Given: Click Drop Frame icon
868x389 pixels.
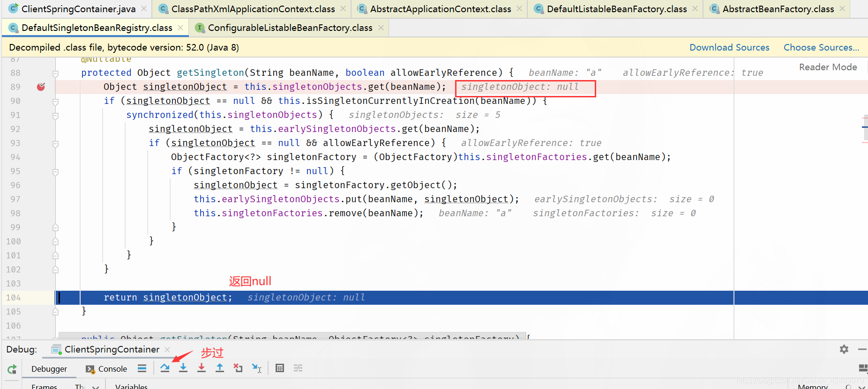Looking at the screenshot, I should point(238,368).
